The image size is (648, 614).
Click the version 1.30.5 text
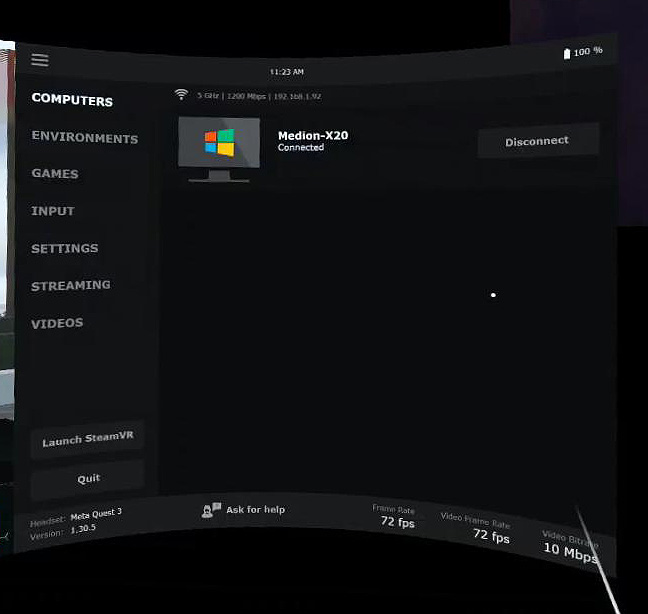(x=83, y=529)
